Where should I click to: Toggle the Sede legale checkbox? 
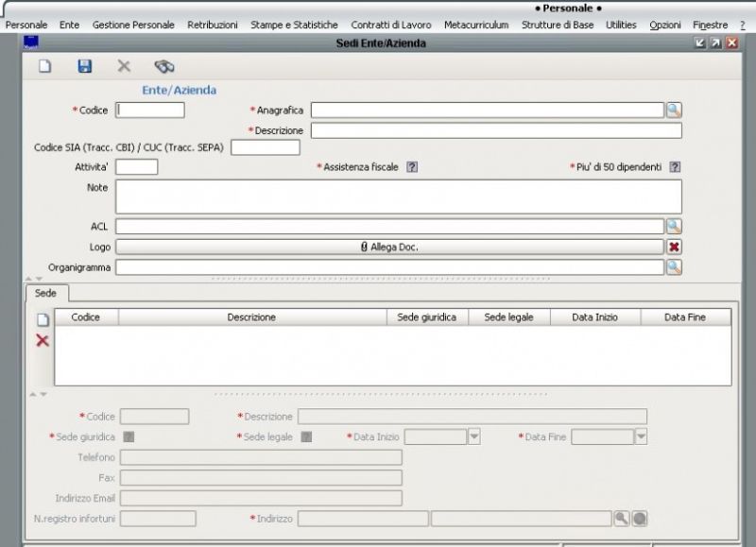[x=303, y=436]
